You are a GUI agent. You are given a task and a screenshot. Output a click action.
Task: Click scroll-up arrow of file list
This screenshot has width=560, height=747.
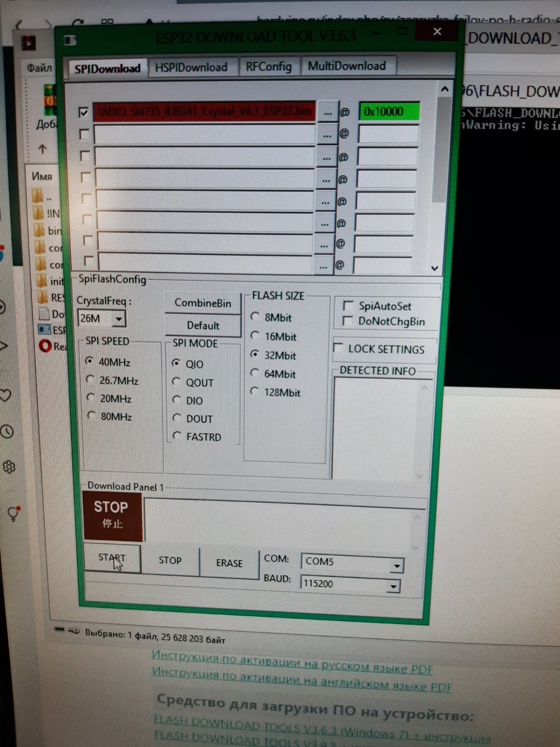coord(445,89)
